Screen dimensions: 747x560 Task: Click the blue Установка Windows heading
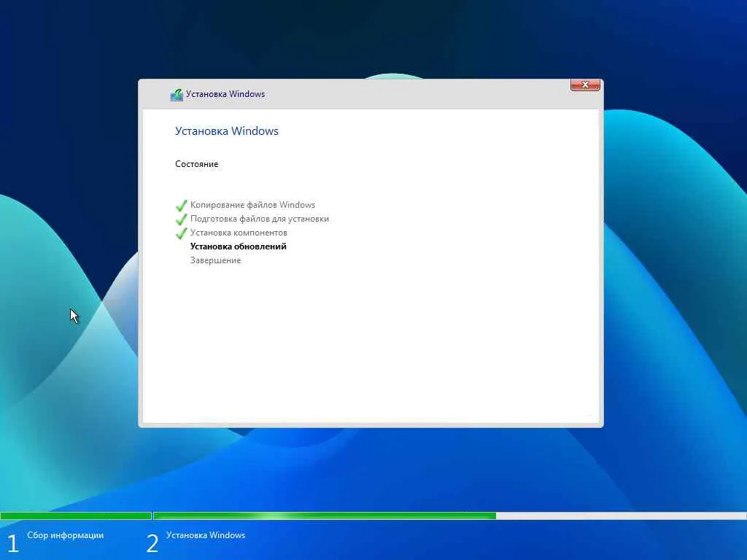226,131
